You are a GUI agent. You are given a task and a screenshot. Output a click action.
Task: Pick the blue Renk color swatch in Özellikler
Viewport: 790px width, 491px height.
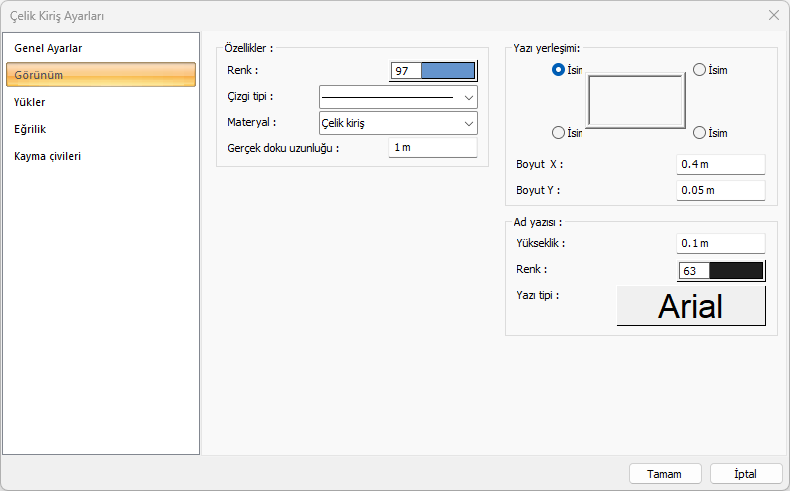[447, 71]
